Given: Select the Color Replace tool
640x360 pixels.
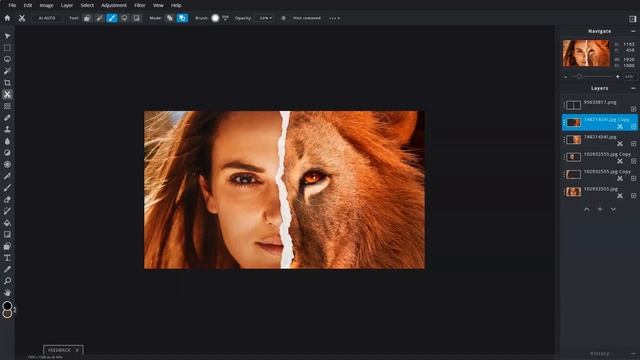Looking at the screenshot, I should (7, 211).
